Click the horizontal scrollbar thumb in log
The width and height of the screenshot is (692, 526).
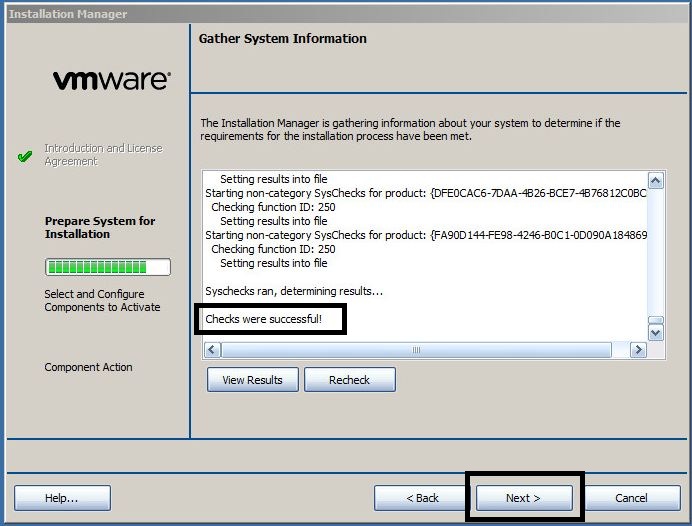[416, 350]
